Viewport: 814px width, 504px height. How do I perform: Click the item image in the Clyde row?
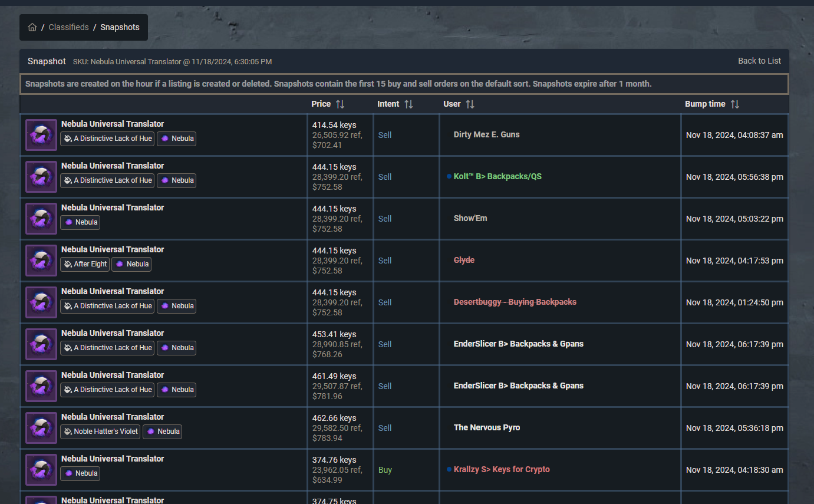point(41,261)
